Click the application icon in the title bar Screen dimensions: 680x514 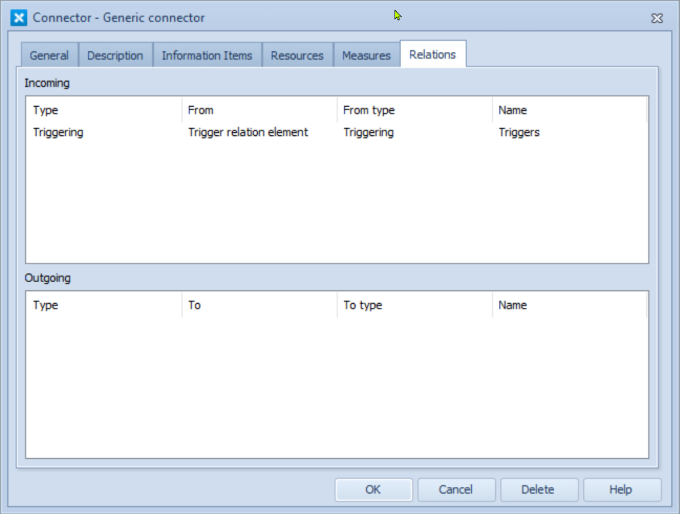pyautogui.click(x=18, y=18)
